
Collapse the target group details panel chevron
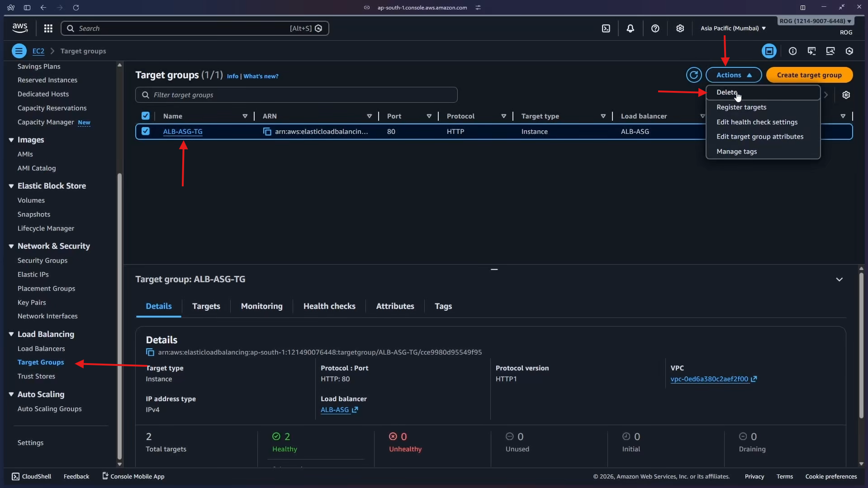pos(839,280)
